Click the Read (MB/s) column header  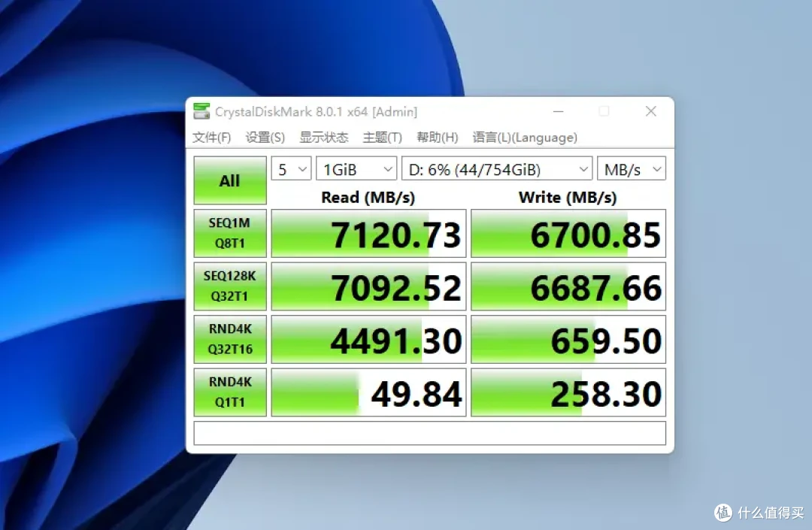click(x=368, y=197)
